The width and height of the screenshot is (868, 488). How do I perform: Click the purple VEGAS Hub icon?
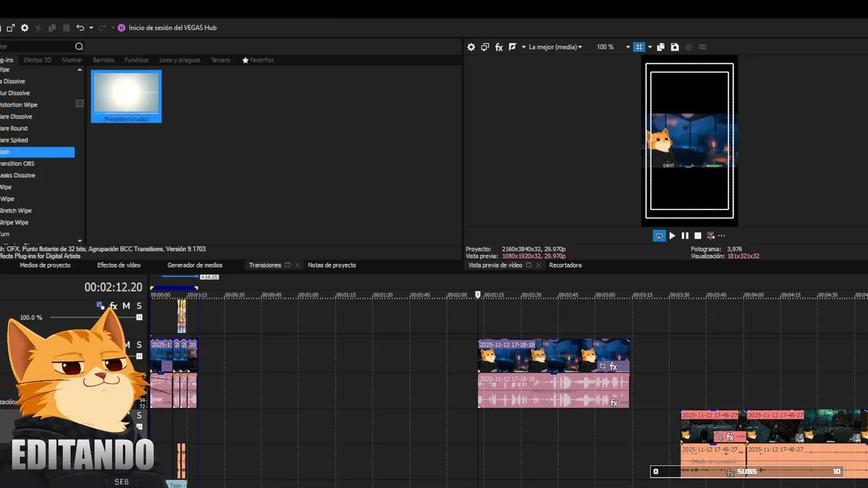pos(121,28)
